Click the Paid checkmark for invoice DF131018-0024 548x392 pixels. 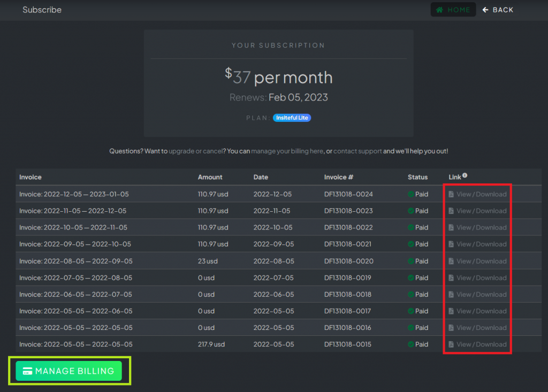pyautogui.click(x=410, y=194)
